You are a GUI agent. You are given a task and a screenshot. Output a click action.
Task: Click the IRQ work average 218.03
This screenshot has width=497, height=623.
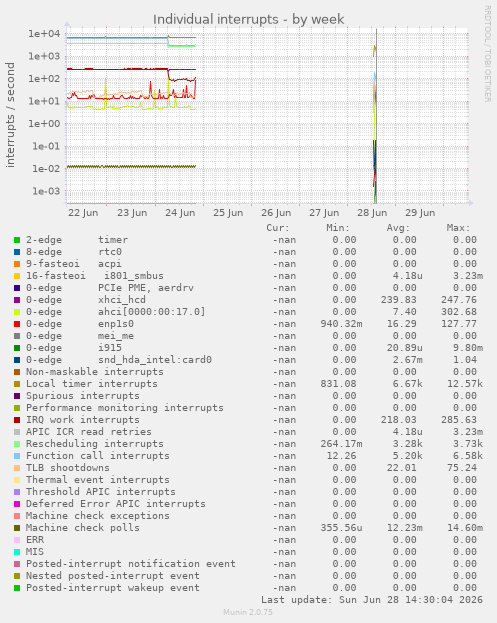tap(398, 420)
